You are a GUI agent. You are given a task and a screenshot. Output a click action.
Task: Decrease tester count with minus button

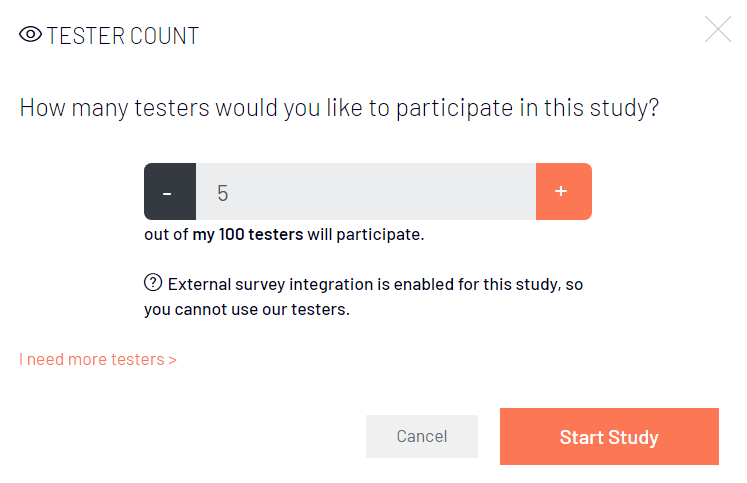pyautogui.click(x=170, y=191)
